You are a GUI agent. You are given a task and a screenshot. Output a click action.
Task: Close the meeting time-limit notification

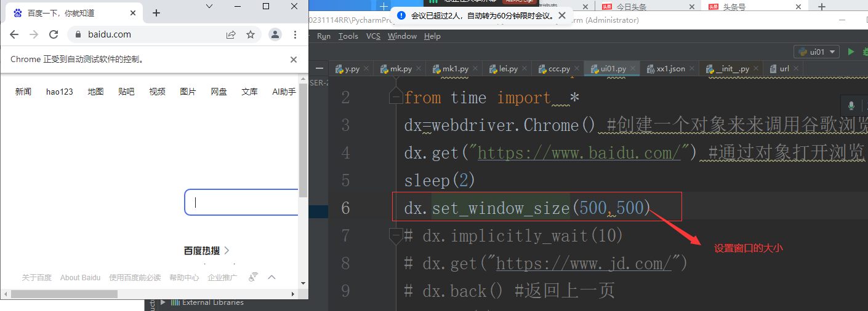point(561,15)
